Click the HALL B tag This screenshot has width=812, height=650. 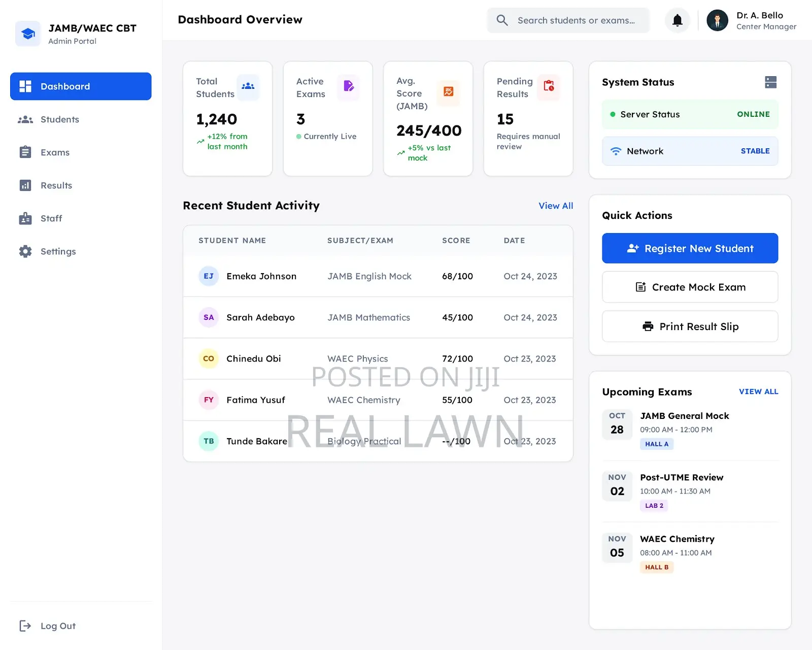(x=657, y=567)
